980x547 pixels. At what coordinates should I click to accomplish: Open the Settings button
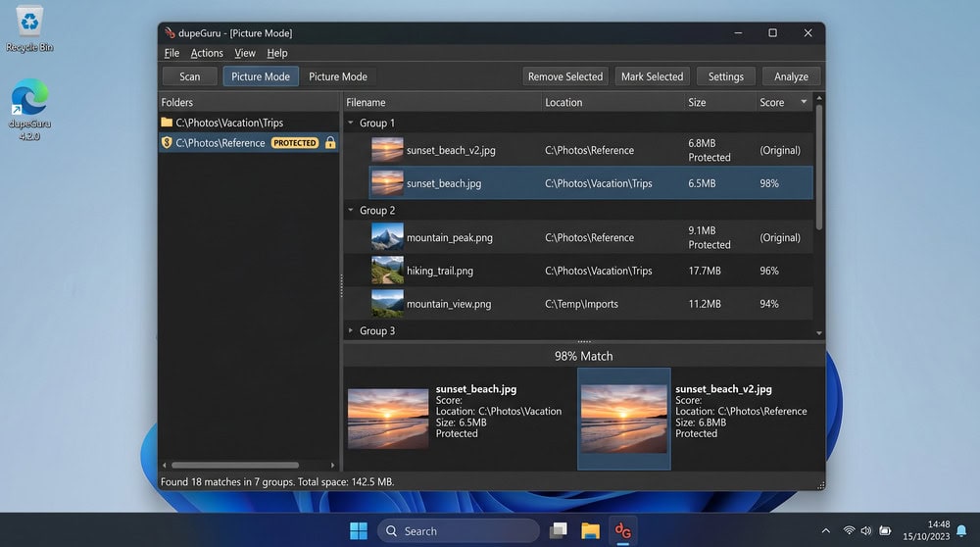pos(725,76)
